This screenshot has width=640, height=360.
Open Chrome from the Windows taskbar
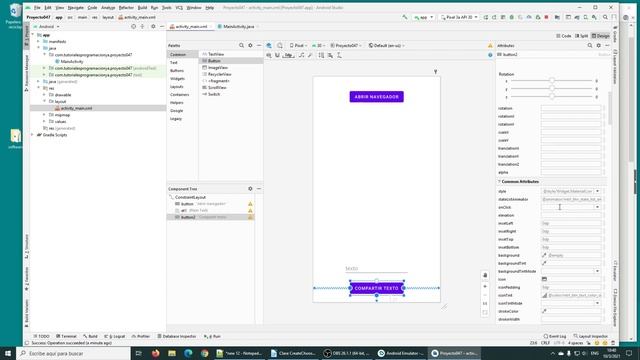coord(204,353)
